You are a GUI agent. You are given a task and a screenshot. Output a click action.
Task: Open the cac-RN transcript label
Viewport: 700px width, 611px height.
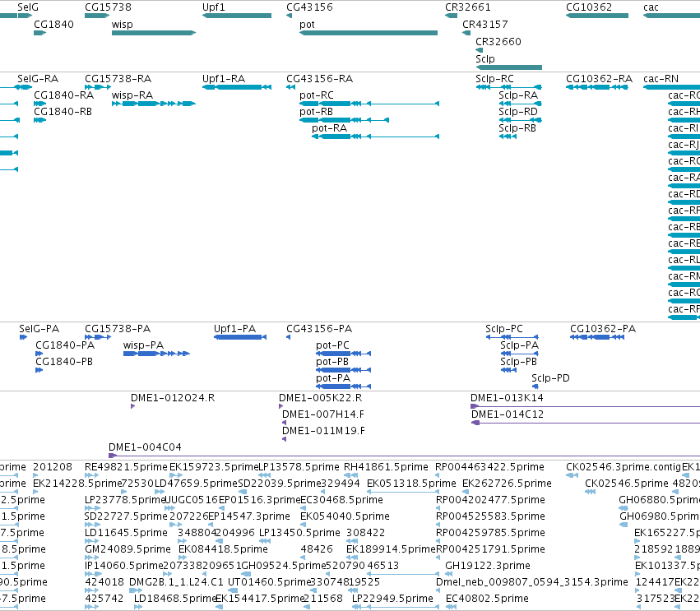coord(661,79)
